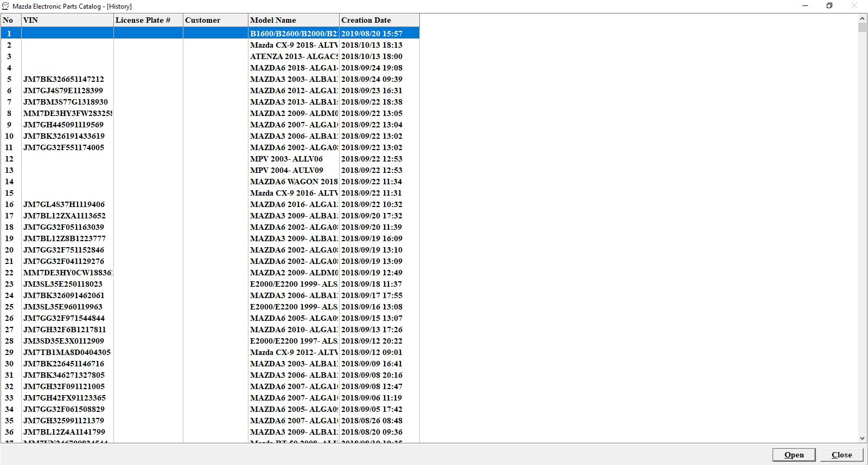Screen dimensions: 868x465
Task: Select VIN JM7GH42FX91123365
Action: point(65,398)
